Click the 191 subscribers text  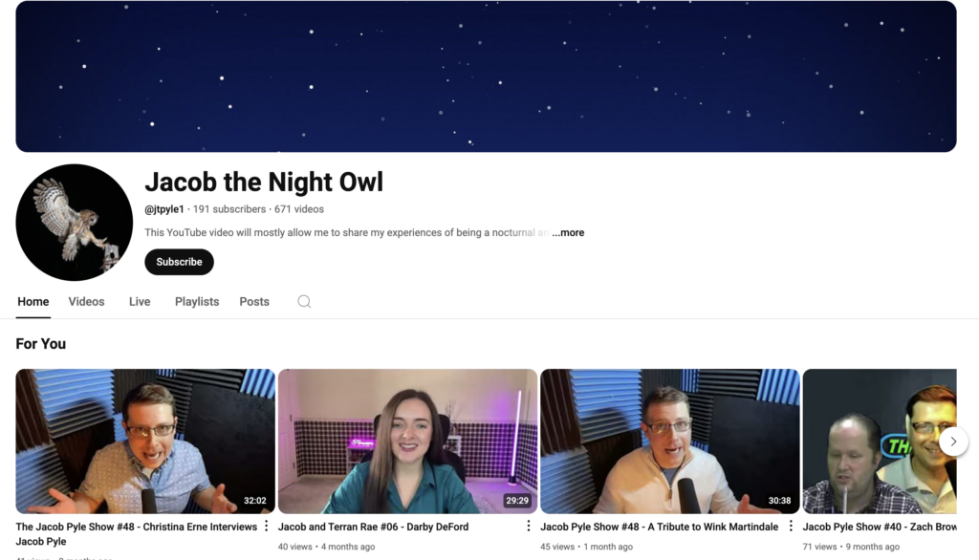point(229,209)
